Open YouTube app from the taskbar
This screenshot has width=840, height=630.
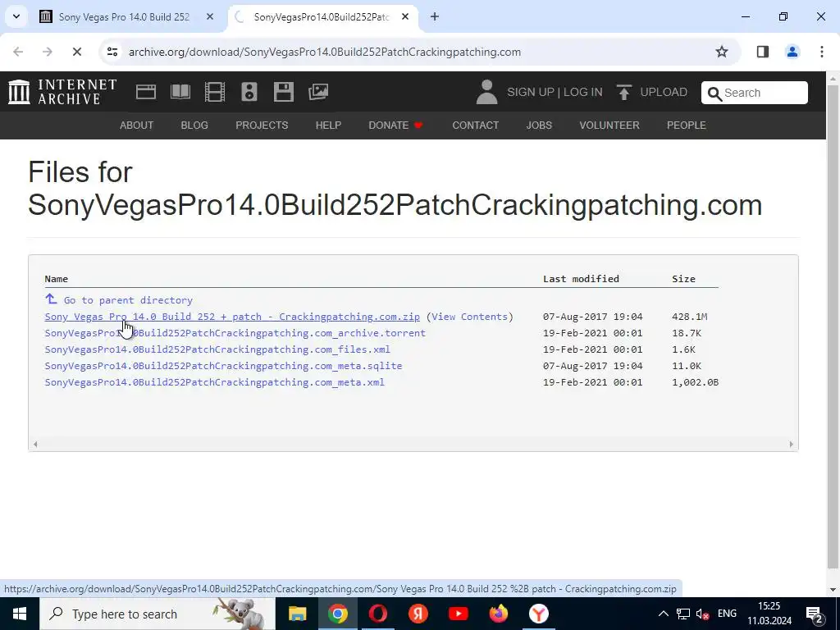coord(458,614)
